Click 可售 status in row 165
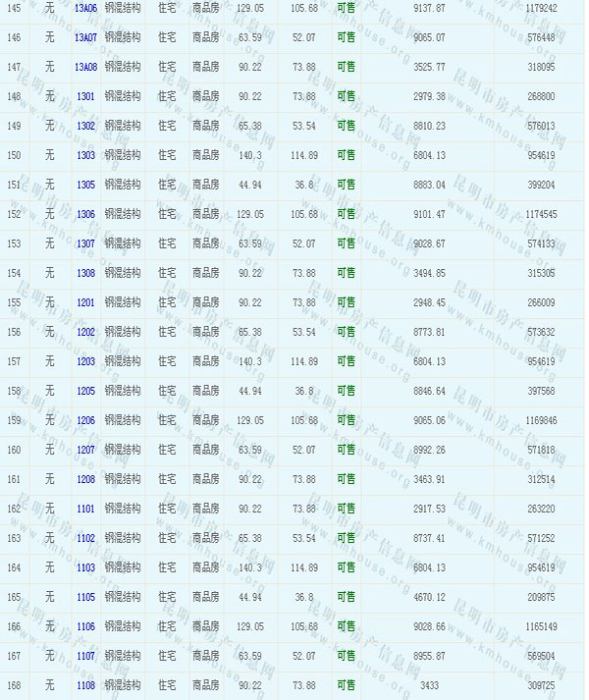Screen dimensions: 589x700 346,597
